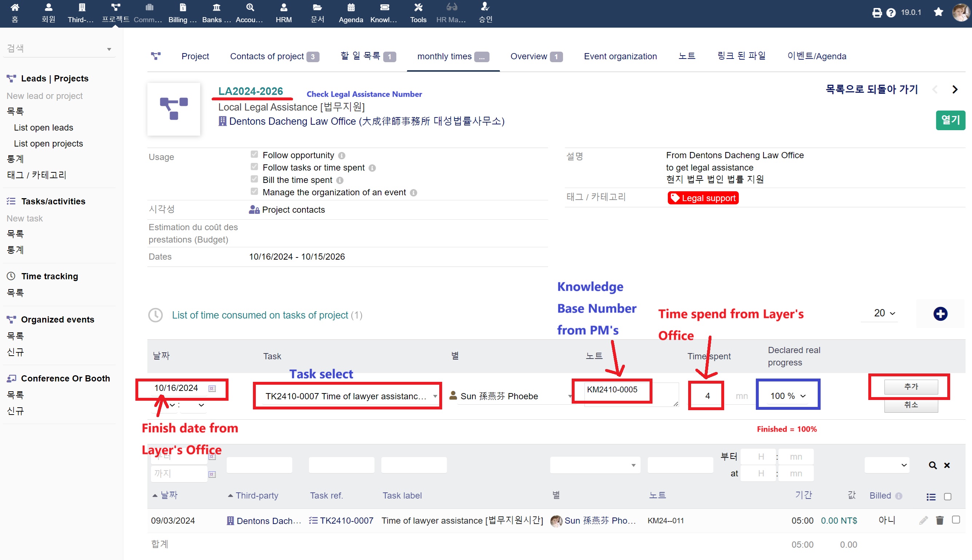Open the help question mark icon
The height and width of the screenshot is (560, 972).
pyautogui.click(x=891, y=13)
